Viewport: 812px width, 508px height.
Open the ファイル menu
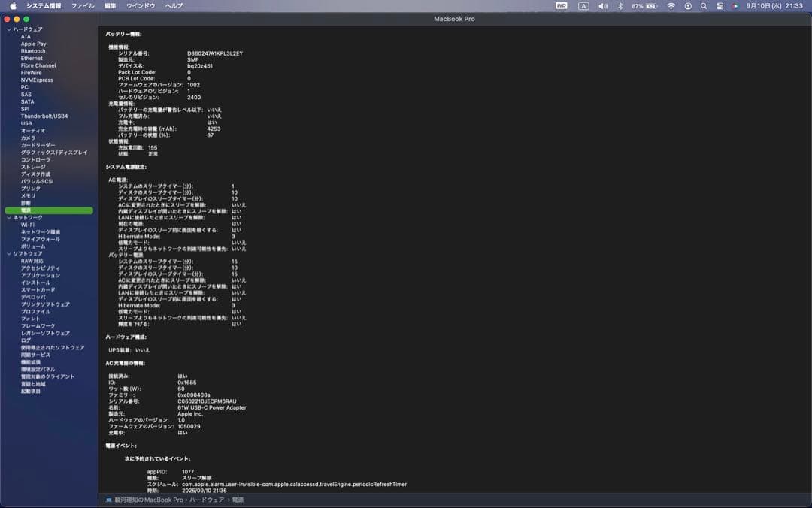point(83,5)
